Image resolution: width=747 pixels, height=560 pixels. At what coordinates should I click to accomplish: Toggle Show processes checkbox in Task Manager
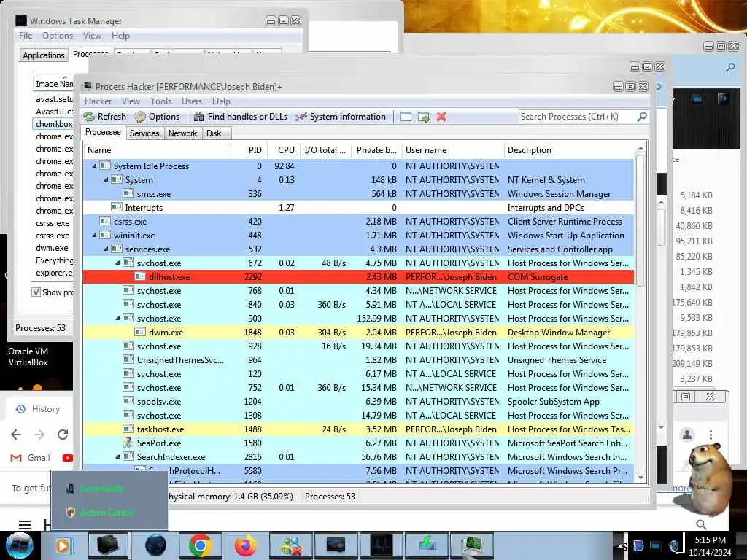[36, 292]
